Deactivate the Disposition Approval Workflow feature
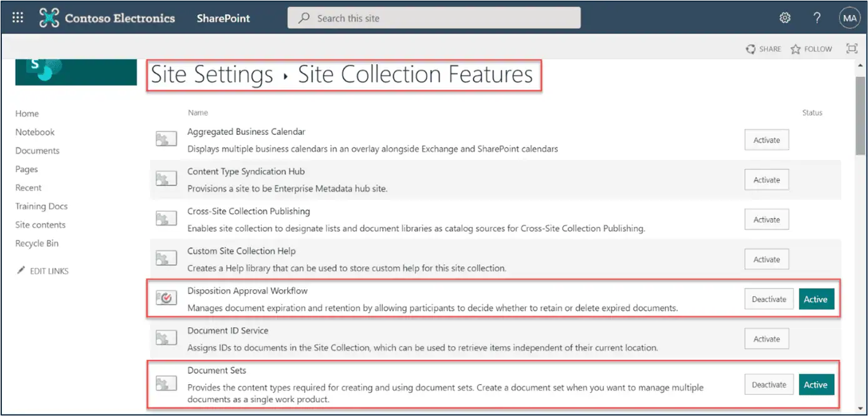868x416 pixels. click(769, 299)
